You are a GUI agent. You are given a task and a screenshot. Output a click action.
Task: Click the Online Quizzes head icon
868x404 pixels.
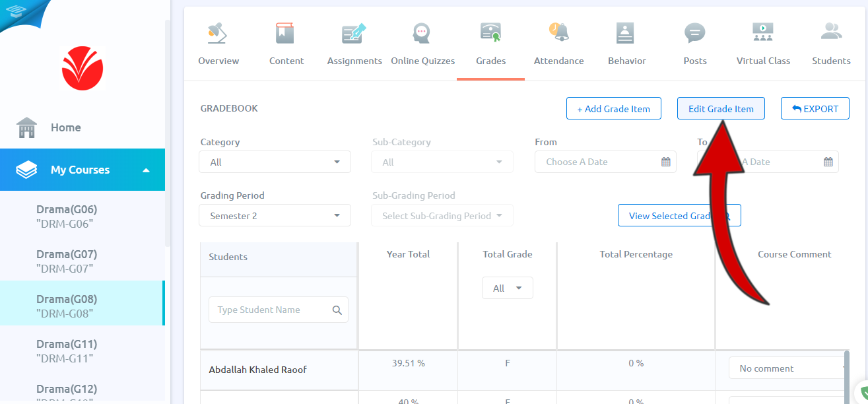(x=421, y=33)
